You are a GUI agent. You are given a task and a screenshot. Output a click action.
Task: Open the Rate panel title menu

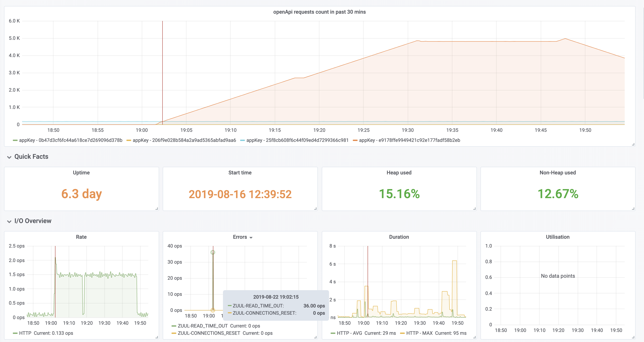click(81, 237)
